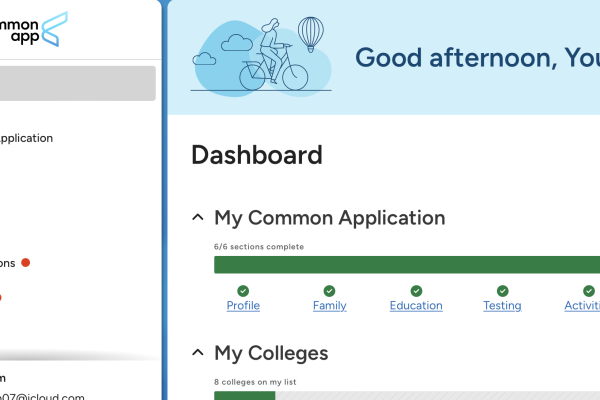Collapse the My Colleges section
Image resolution: width=600 pixels, height=400 pixels.
196,353
